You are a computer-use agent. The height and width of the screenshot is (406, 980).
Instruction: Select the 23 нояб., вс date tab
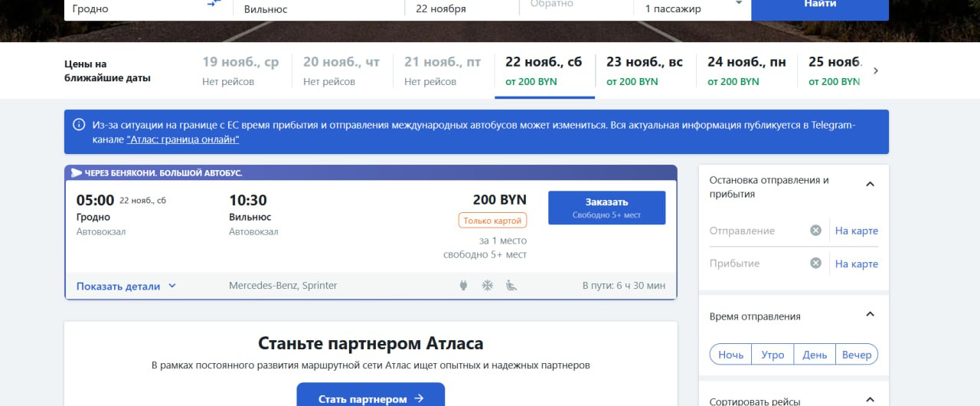coord(644,70)
